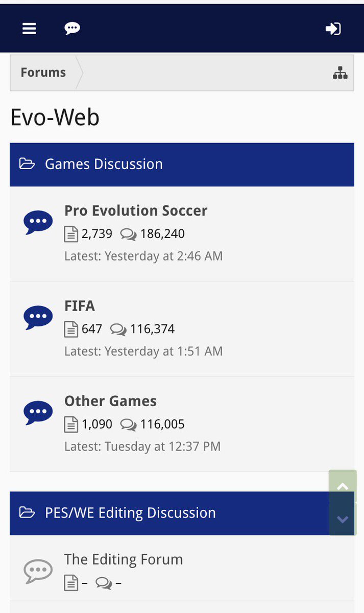
Task: Open the forum sitemap tree icon
Action: tap(340, 73)
